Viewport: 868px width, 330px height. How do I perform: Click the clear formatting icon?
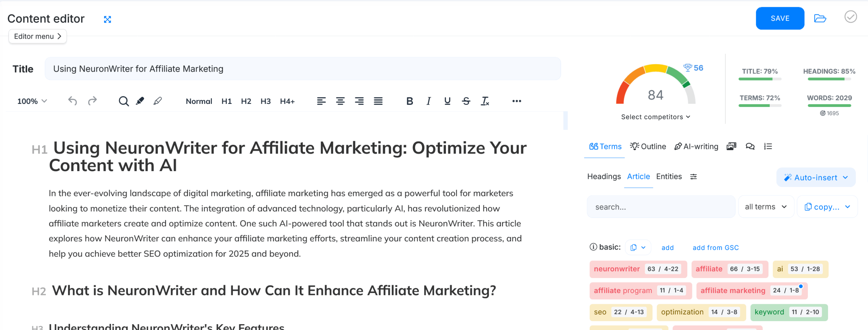[x=485, y=101]
